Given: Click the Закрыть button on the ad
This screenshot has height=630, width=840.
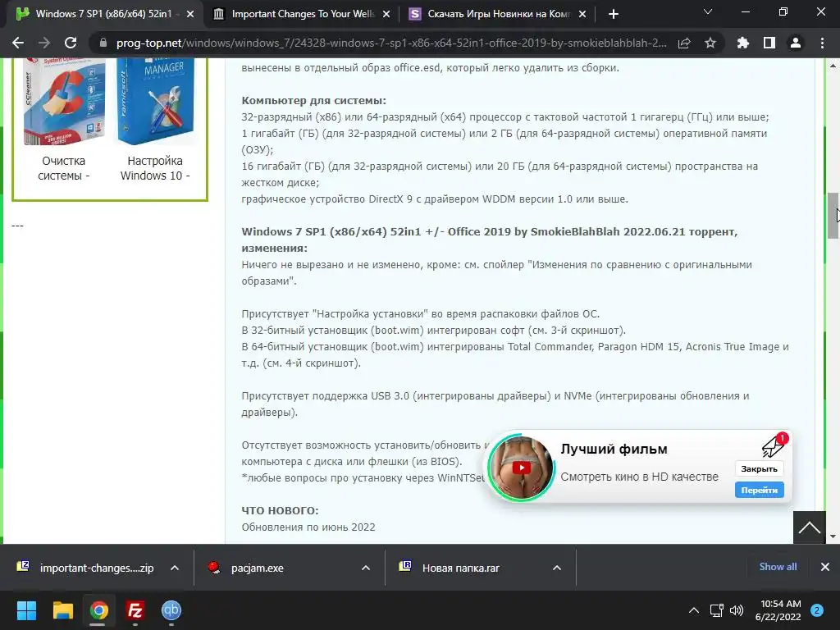Looking at the screenshot, I should coord(759,468).
